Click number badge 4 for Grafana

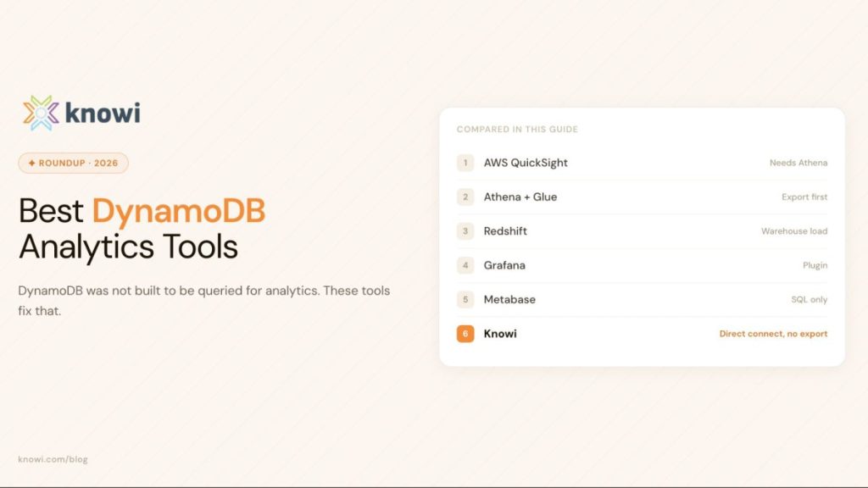pyautogui.click(x=465, y=265)
